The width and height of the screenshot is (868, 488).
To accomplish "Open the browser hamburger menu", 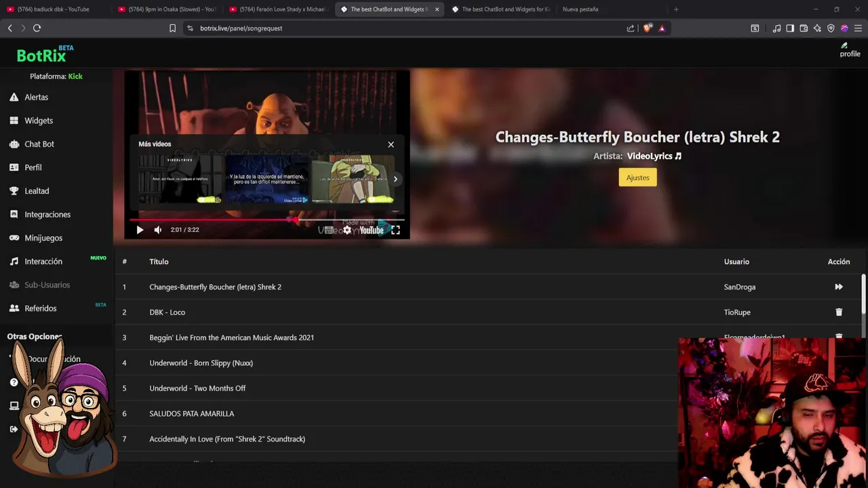I will tap(858, 28).
